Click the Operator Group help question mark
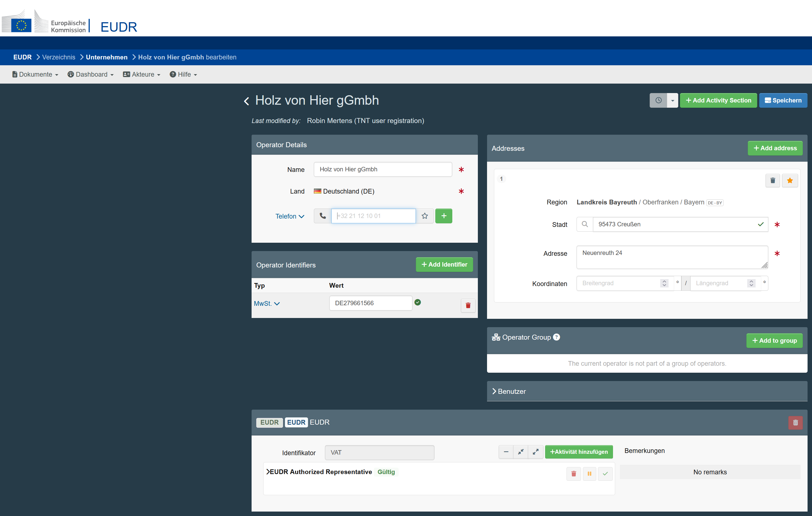This screenshot has height=516, width=812. click(557, 337)
